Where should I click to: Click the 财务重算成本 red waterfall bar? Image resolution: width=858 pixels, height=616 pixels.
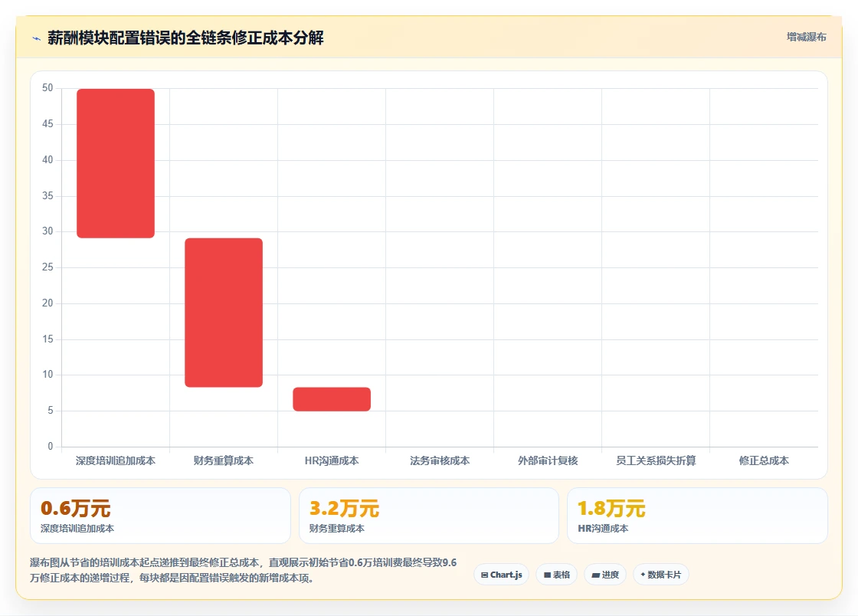pyautogui.click(x=224, y=313)
